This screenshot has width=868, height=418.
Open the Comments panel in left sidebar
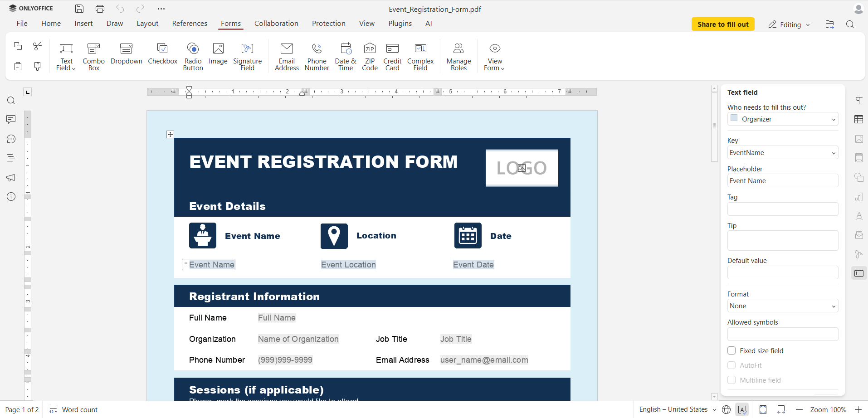coord(11,119)
